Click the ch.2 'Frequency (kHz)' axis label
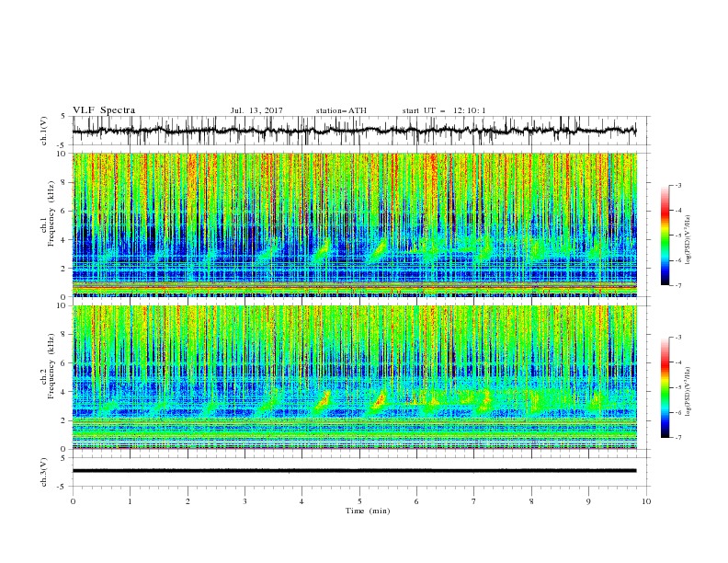728x563 pixels. (51, 365)
